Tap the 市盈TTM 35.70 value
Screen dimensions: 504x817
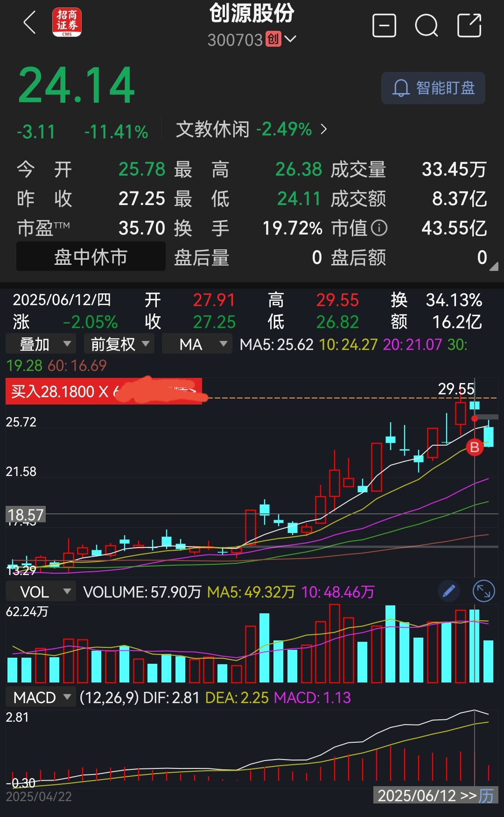click(142, 228)
